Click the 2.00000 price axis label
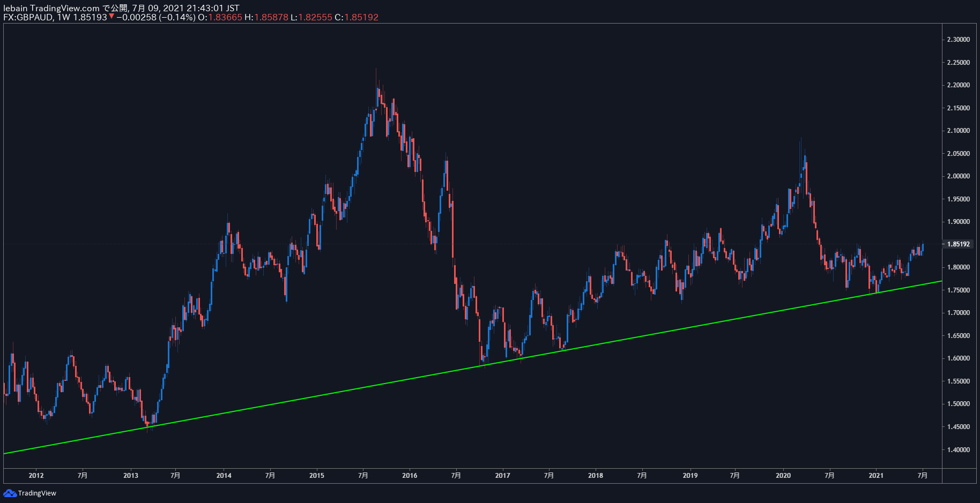 [959, 176]
